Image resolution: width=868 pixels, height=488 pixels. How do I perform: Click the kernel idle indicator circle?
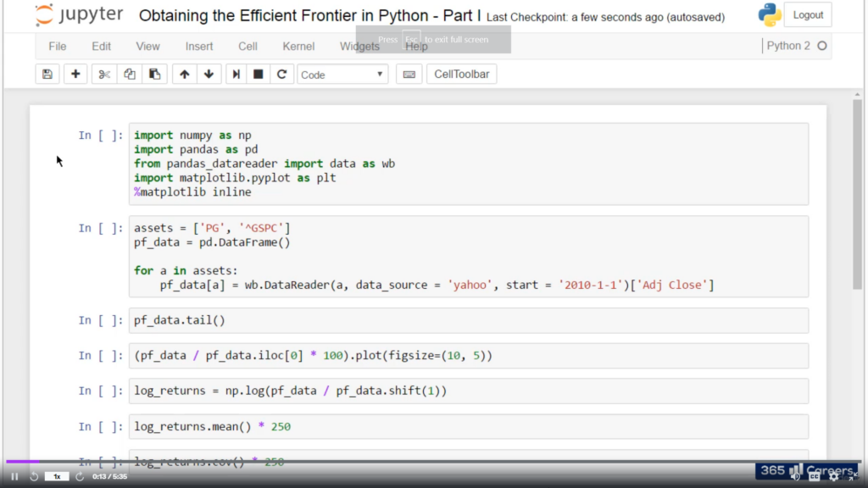point(822,46)
